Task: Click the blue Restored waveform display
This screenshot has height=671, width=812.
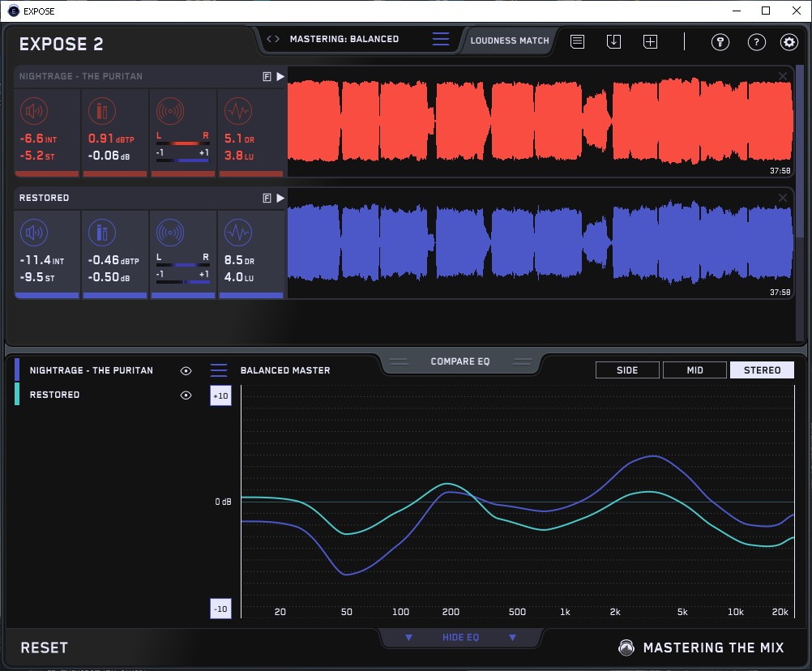Action: point(541,243)
